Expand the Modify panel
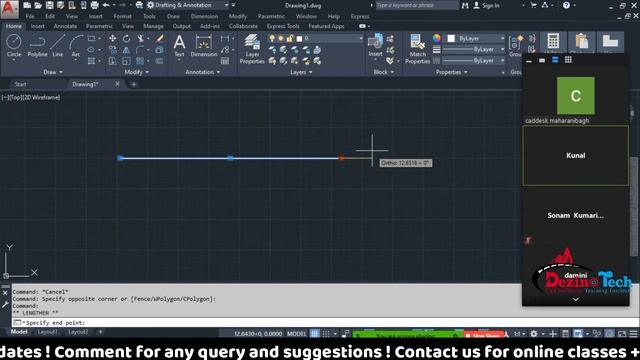 [136, 72]
